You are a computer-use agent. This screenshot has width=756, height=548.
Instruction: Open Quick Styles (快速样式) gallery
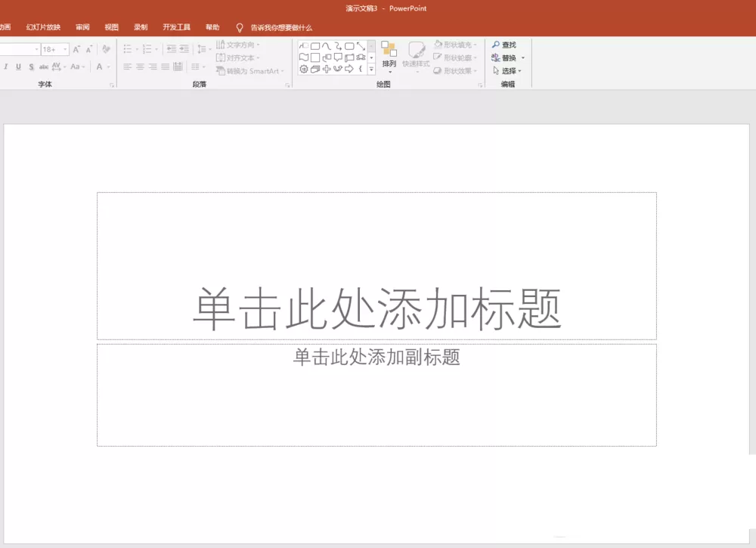(x=416, y=57)
